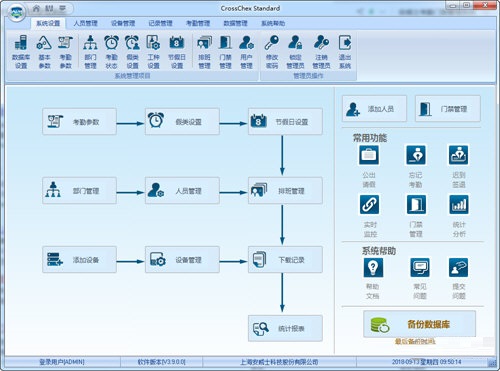Click the 备份数据库 button
500x371 pixels.
(x=419, y=324)
